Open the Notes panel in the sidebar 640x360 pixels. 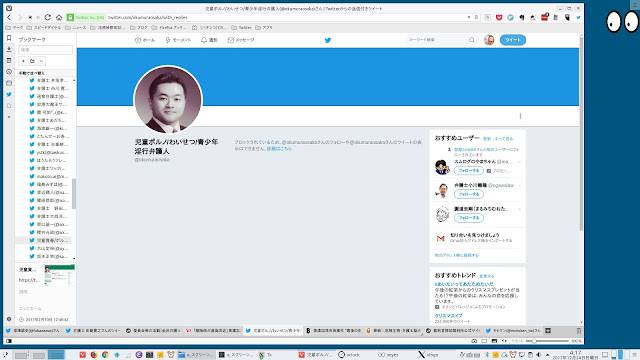tap(9, 60)
